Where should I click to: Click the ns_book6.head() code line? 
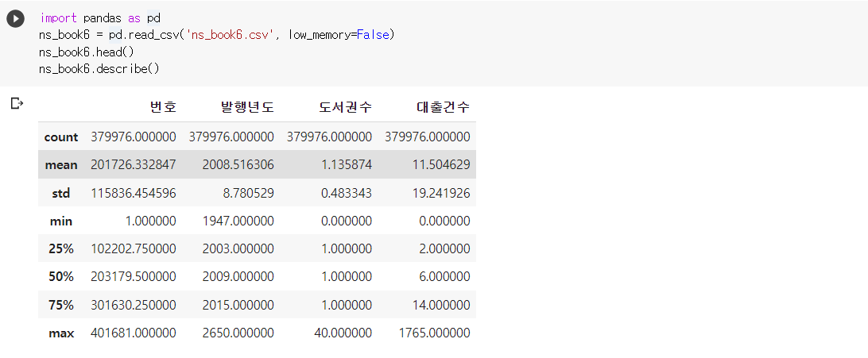point(87,52)
